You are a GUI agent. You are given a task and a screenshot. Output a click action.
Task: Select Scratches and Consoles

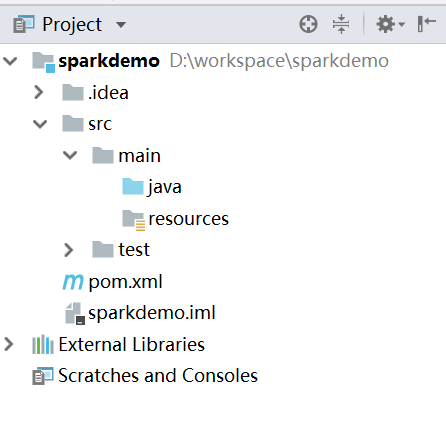[x=158, y=376]
